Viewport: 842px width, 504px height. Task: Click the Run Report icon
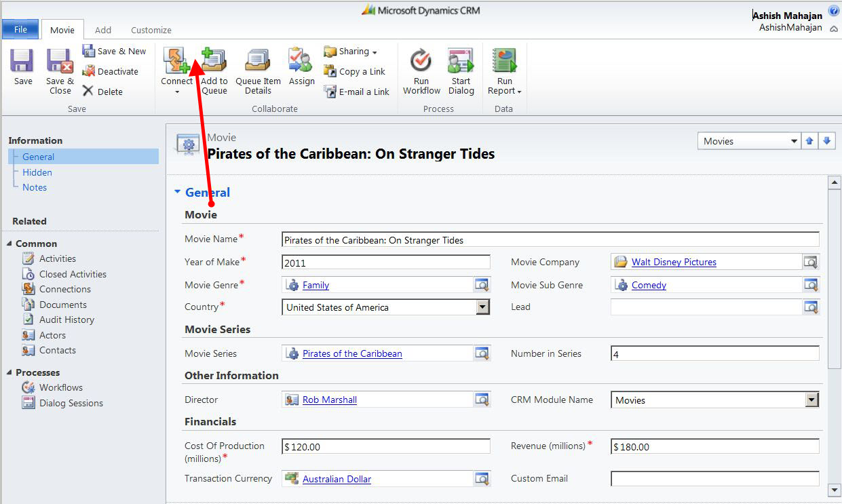(504, 60)
